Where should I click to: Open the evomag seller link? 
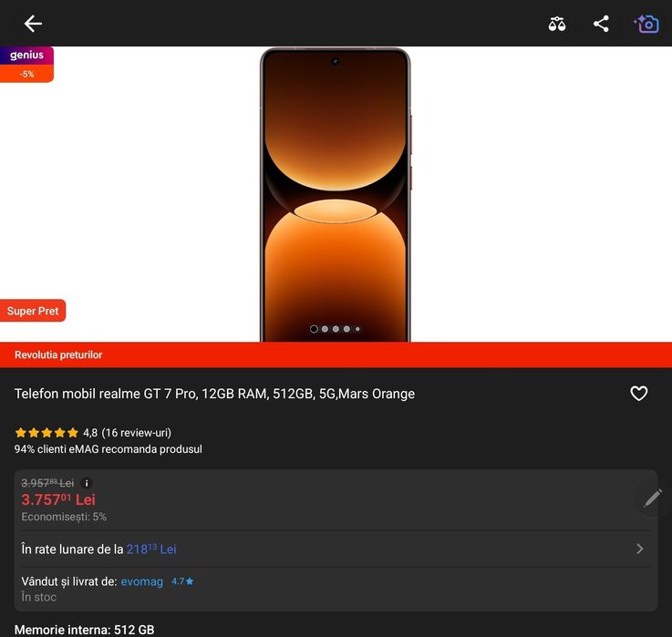141,581
